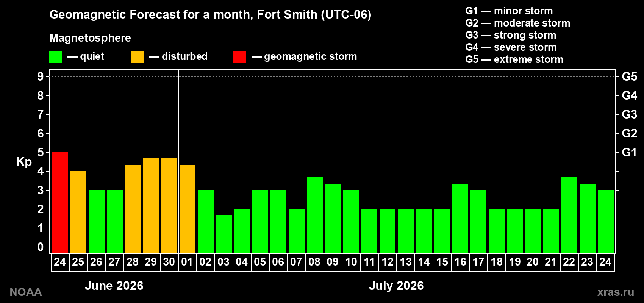Image resolution: width=644 pixels, height=303 pixels.
Task: Click date label 21 on the axis
Action: 551,262
